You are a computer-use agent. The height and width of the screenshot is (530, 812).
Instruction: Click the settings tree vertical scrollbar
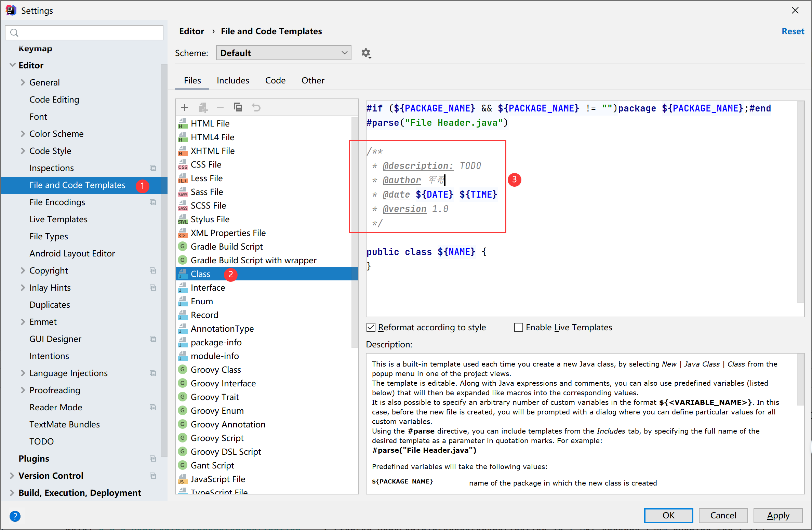tap(164, 260)
